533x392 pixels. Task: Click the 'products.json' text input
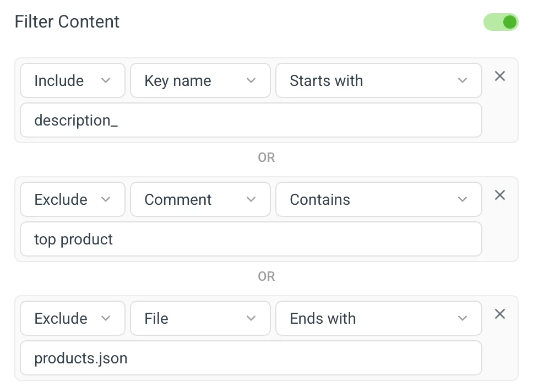tap(251, 358)
